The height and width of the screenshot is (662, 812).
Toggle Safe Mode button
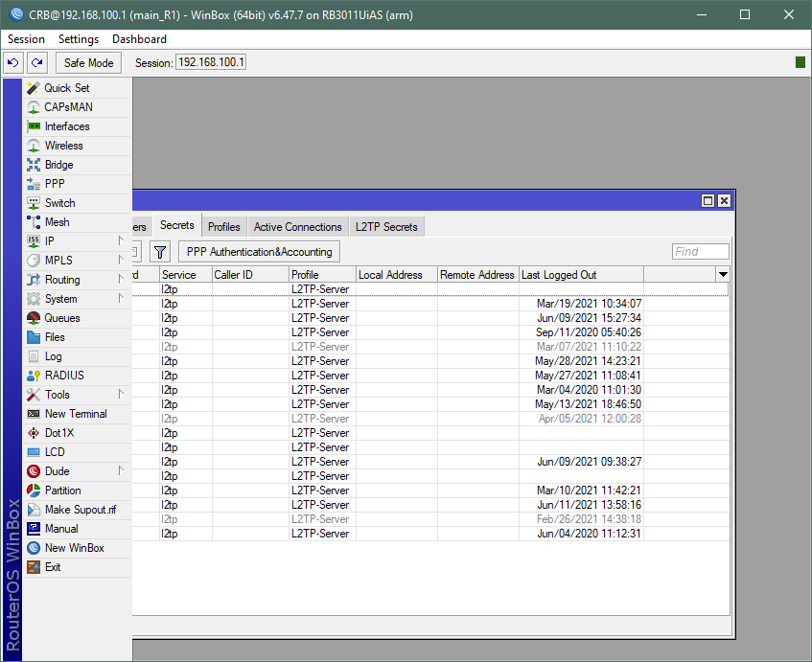coord(88,62)
